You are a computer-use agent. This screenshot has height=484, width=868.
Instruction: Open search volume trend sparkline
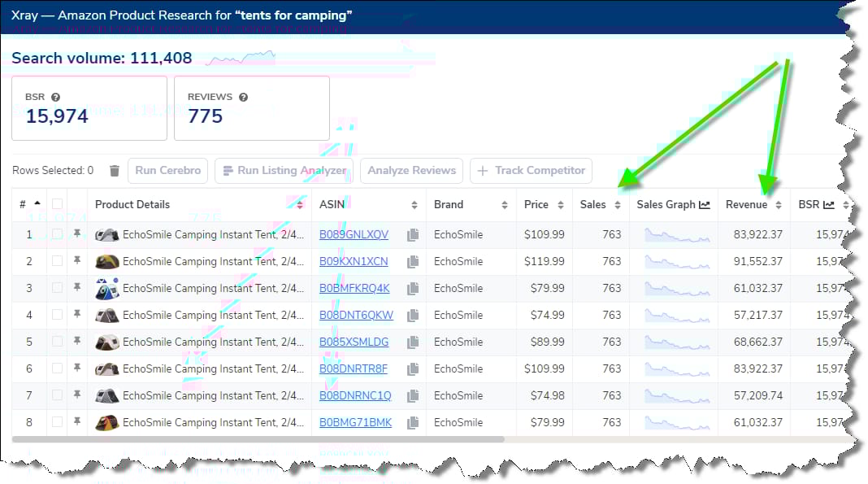(241, 58)
